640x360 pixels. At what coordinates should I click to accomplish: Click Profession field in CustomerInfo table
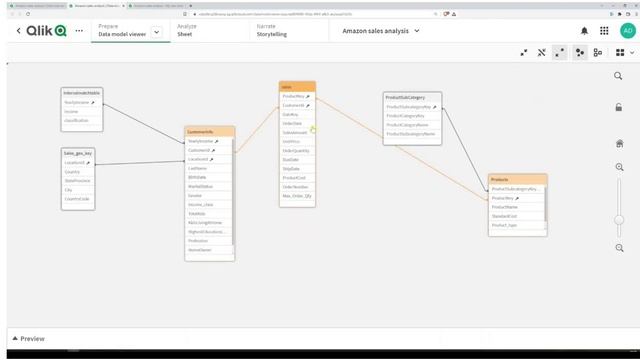pyautogui.click(x=208, y=241)
